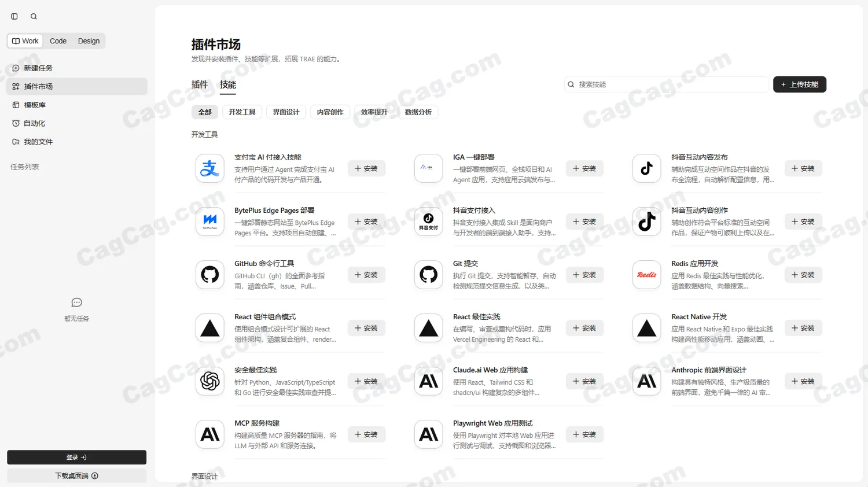The height and width of the screenshot is (487, 868).
Task: Click the Anthropic 前端界面设计 icon
Action: tap(647, 381)
